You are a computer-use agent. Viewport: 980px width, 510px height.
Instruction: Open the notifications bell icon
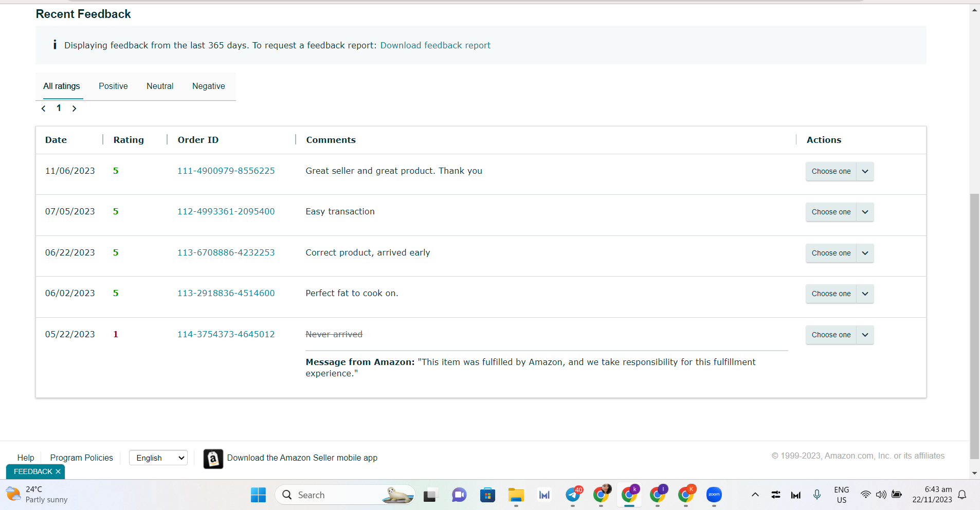963,495
